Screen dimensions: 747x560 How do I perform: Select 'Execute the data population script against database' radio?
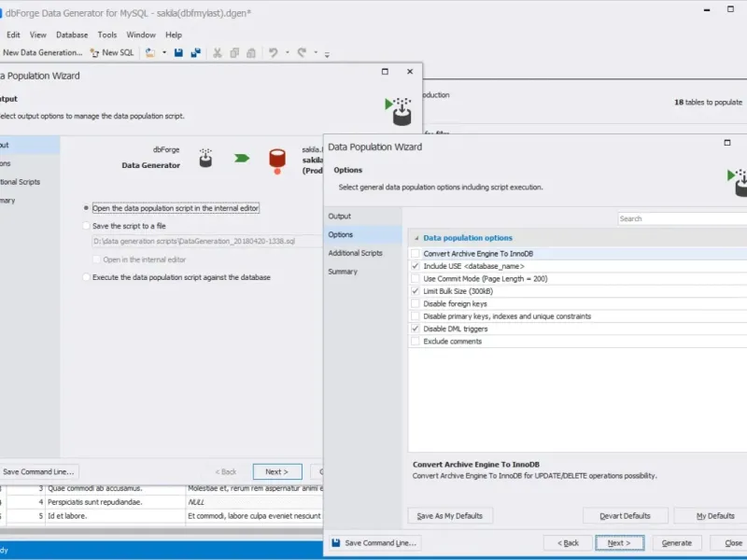tap(86, 277)
